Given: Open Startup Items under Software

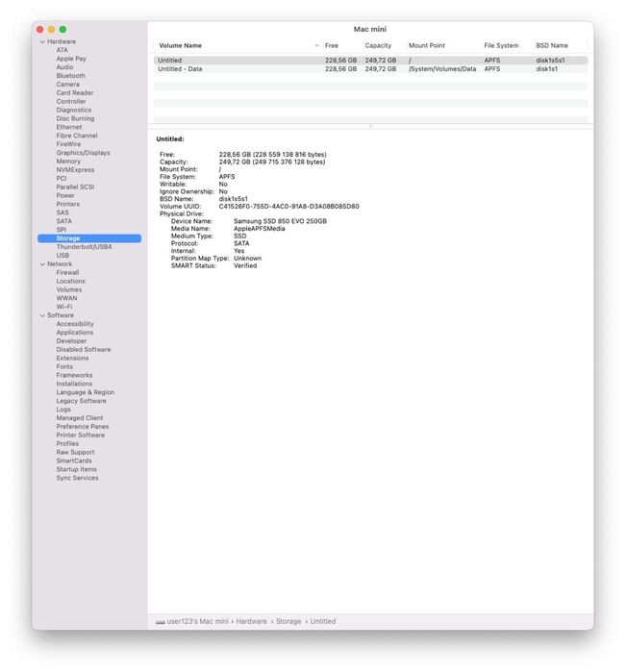Looking at the screenshot, I should [x=76, y=469].
